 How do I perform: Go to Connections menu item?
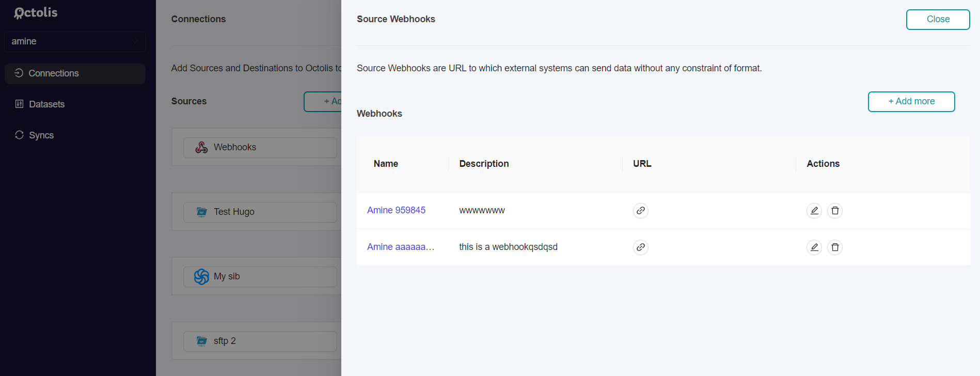(75, 73)
